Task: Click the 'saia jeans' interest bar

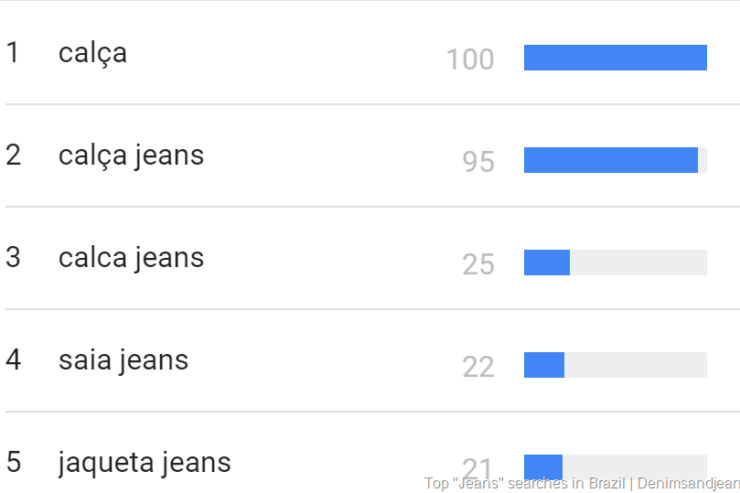Action: tap(544, 365)
